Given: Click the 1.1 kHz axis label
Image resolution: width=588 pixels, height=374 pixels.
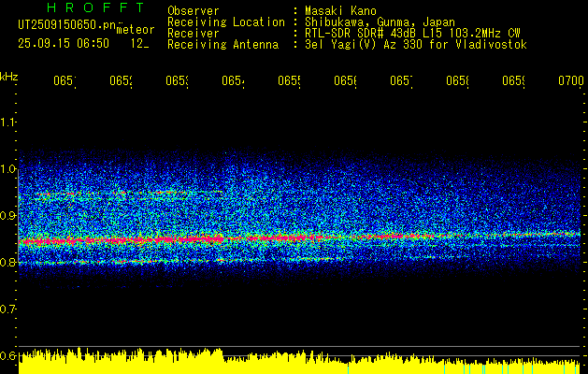Looking at the screenshot, I should pyautogui.click(x=7, y=122).
